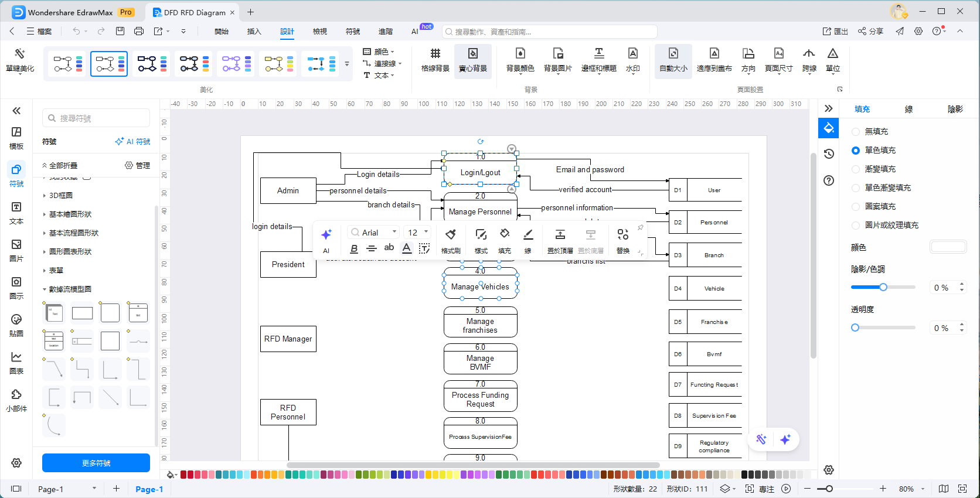Expand the 3D框圖 symbol category

pos(61,196)
